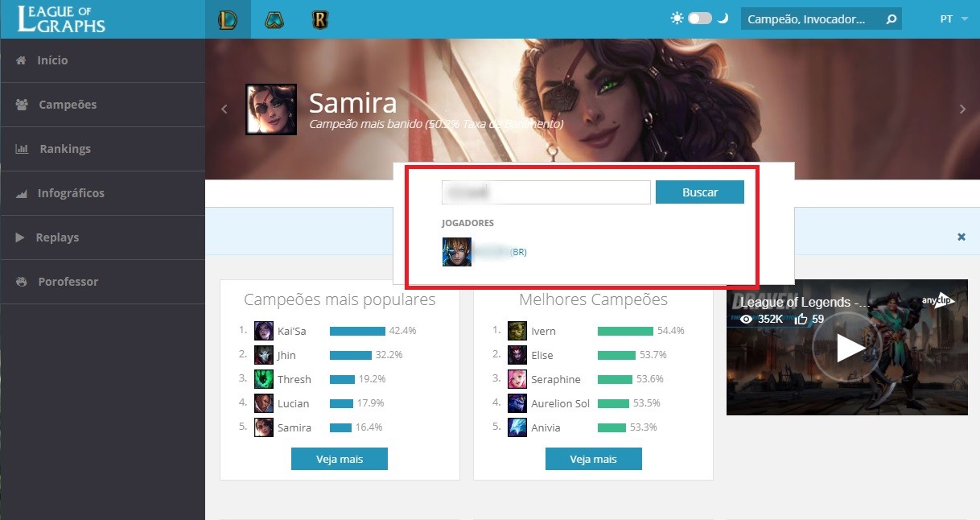Click Aurelion Sol's champion icon
This screenshot has width=980, height=520.
517,403
